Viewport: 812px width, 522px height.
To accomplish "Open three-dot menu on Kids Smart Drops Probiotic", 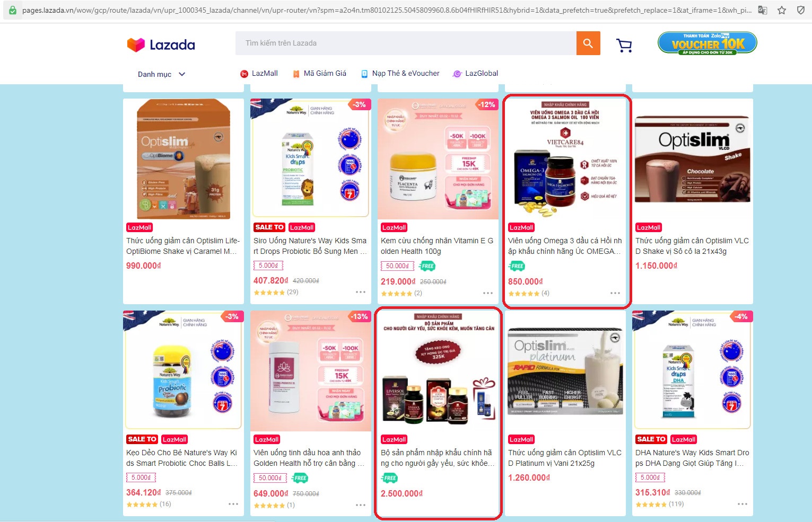I will pos(361,292).
